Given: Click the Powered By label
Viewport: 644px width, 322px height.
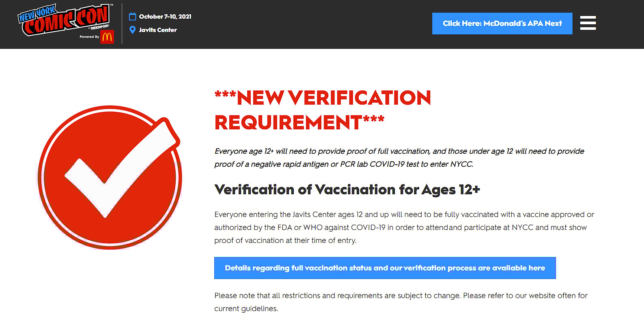Looking at the screenshot, I should pos(89,37).
